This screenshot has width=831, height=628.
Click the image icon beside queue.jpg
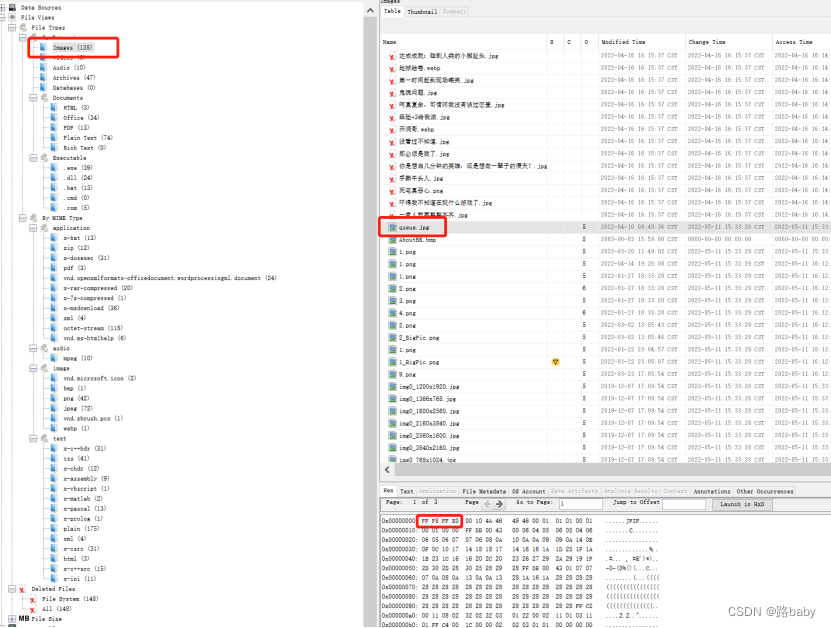point(393,227)
